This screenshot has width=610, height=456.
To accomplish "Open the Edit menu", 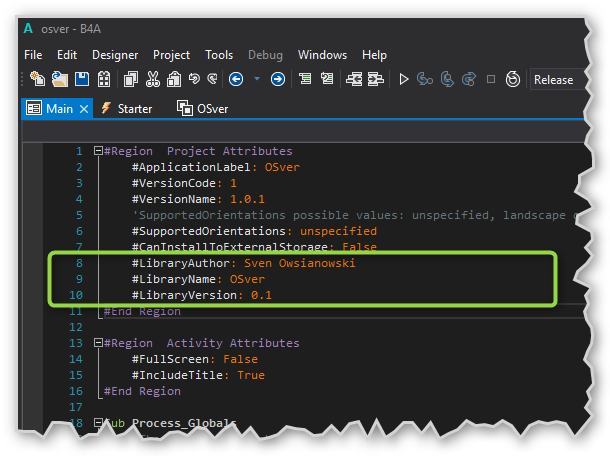I will pos(67,55).
